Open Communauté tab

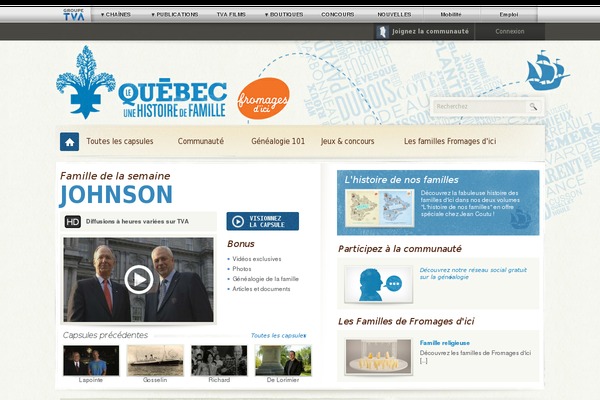201,141
